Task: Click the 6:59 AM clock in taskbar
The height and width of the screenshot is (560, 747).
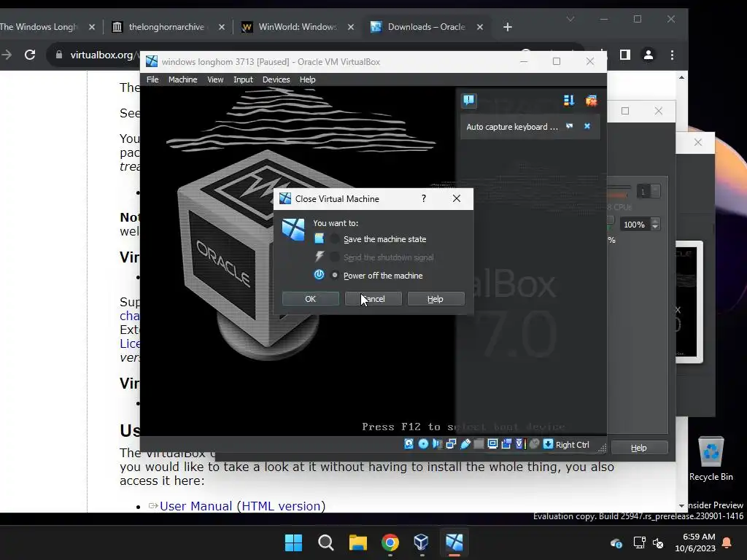Action: pyautogui.click(x=695, y=542)
